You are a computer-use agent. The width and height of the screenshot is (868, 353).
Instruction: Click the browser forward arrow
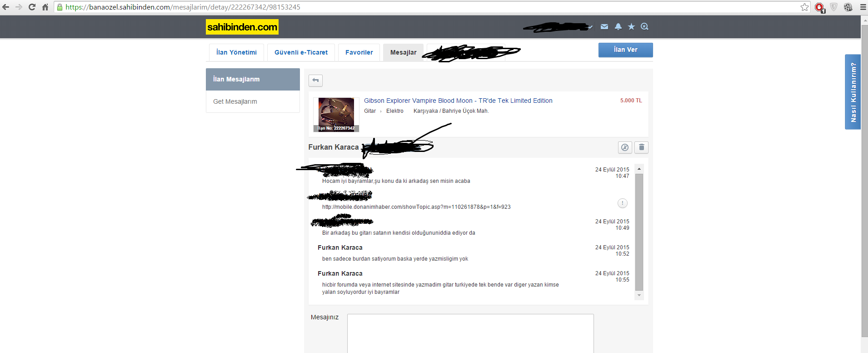tap(19, 7)
